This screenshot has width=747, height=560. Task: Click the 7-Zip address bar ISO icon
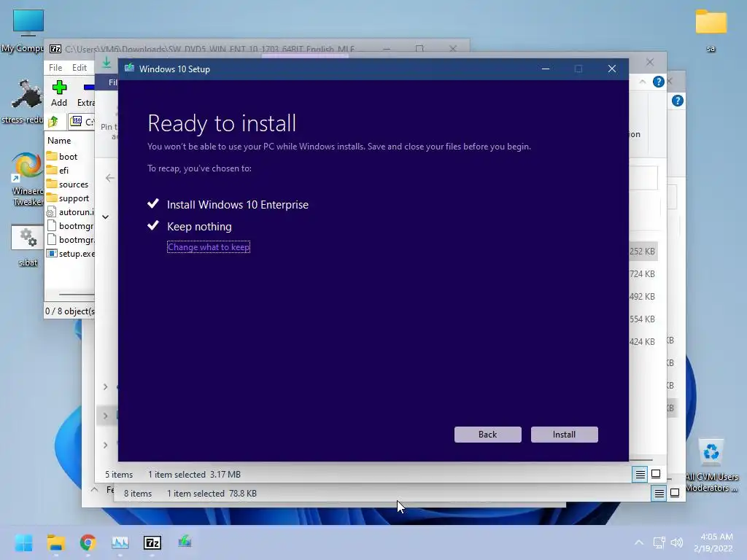[76, 121]
